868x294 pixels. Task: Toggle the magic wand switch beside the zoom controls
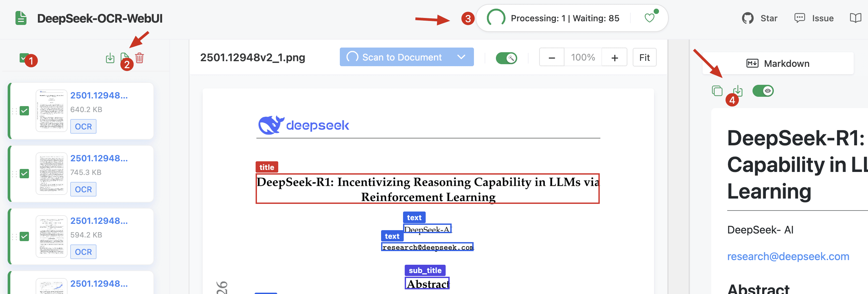coord(506,58)
